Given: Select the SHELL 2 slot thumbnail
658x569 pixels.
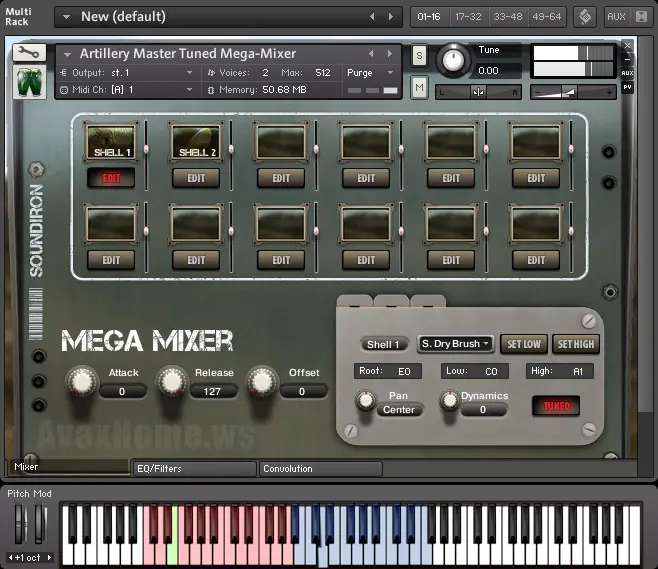Looking at the screenshot, I should click(196, 142).
